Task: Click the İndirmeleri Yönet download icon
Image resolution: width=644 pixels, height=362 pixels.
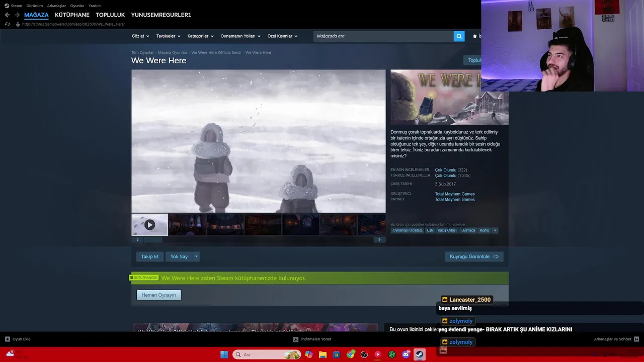Action: tap(296, 339)
